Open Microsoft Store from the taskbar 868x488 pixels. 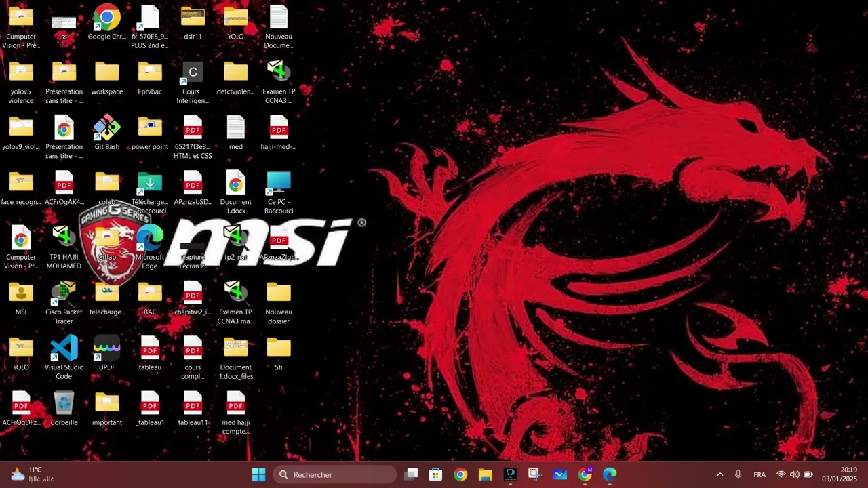tap(435, 474)
